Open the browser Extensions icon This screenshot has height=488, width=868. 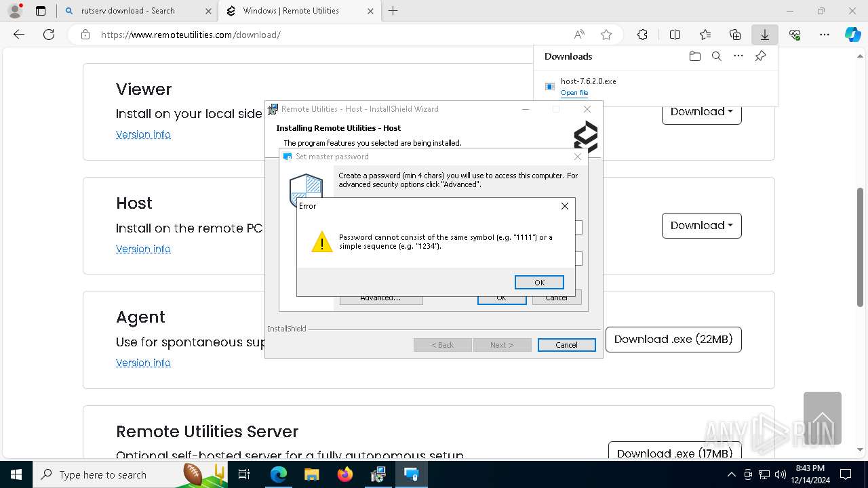point(643,35)
